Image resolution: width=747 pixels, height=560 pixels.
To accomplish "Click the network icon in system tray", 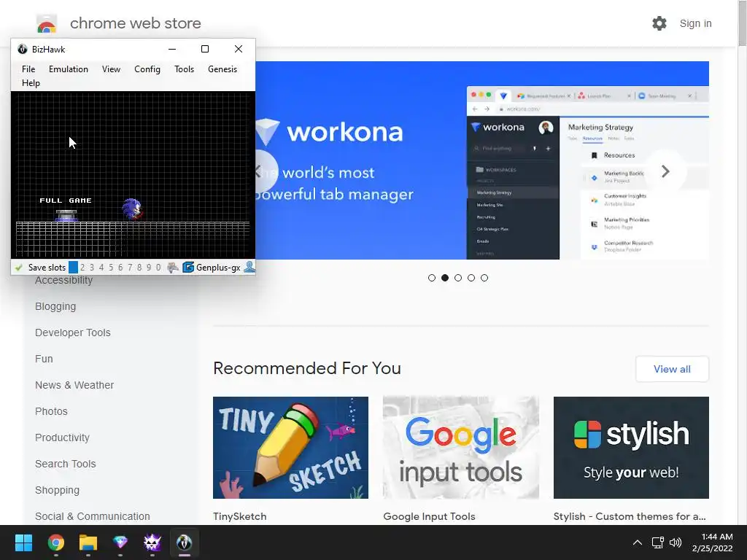I will (658, 542).
